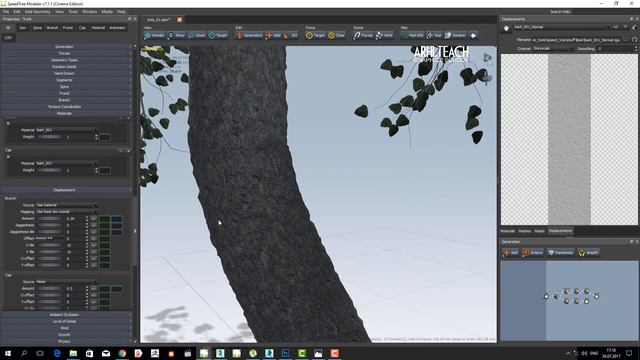Click Hand Edit in the Misc toolbar
Viewport: 640px width, 360px height.
pos(412,36)
